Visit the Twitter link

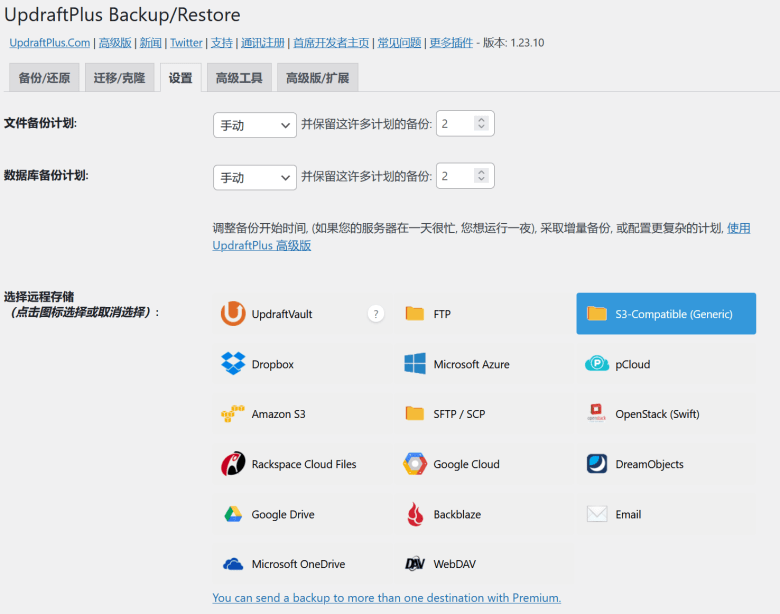coord(186,43)
